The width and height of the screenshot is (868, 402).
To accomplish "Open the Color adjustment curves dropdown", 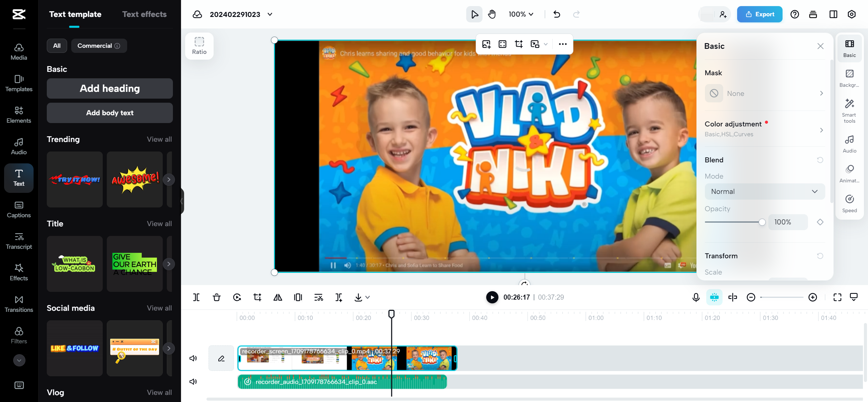I will (821, 129).
